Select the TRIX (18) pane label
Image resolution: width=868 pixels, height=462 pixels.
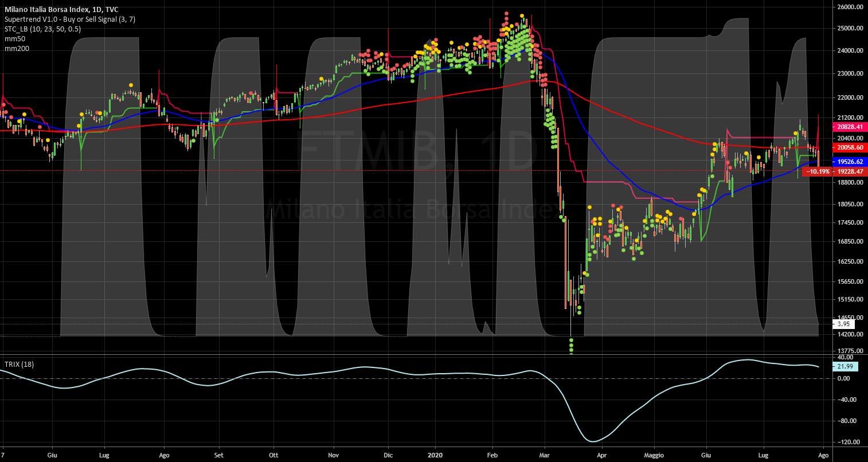pos(19,364)
